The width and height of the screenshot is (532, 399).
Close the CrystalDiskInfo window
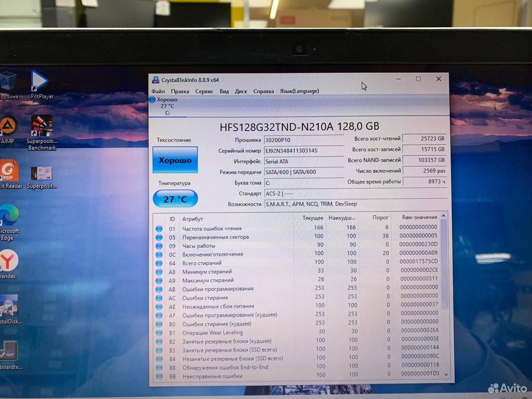point(438,79)
